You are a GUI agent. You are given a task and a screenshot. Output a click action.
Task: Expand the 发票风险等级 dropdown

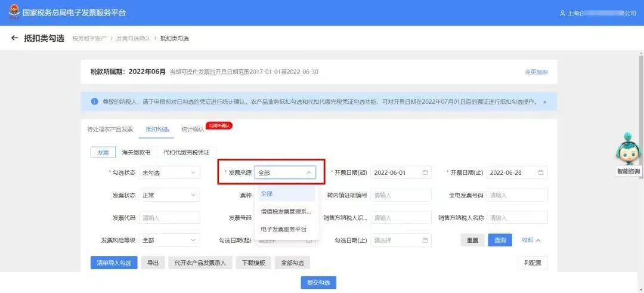pos(169,240)
